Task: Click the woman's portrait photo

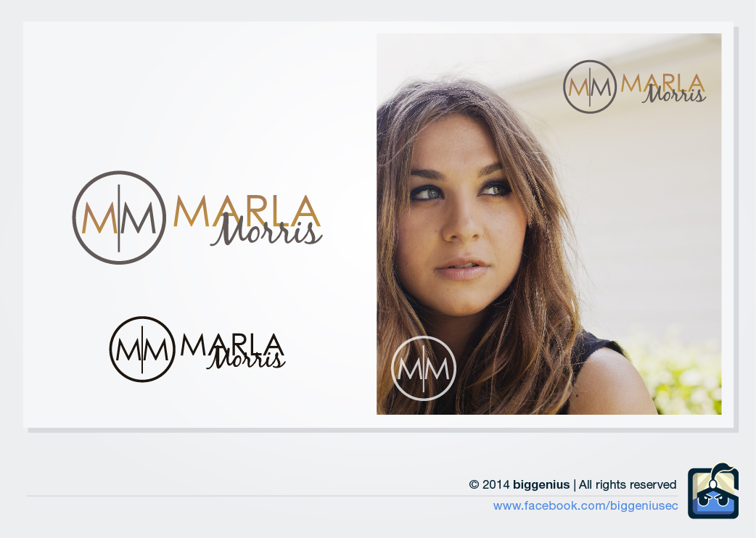Action: (548, 224)
